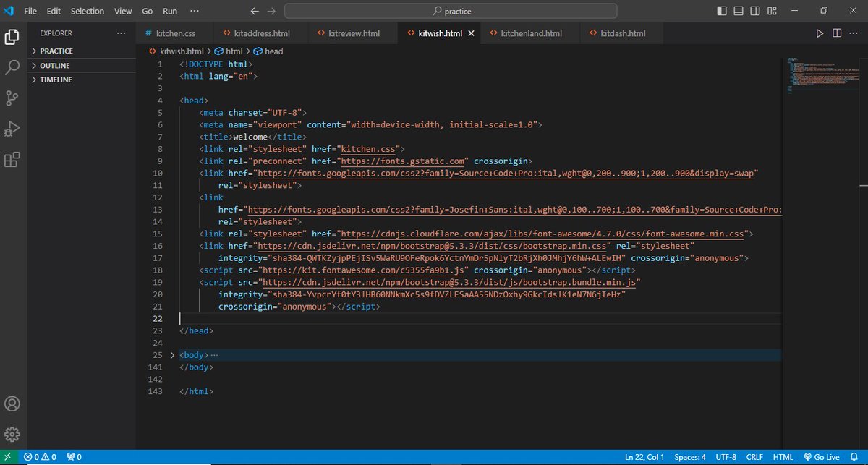Change language mode via HTML
868x465 pixels.
pyautogui.click(x=783, y=457)
